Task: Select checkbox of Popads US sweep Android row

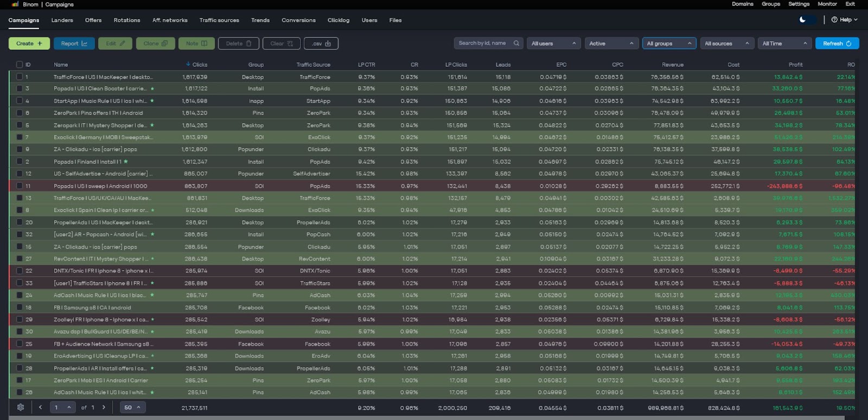Action: (x=20, y=186)
